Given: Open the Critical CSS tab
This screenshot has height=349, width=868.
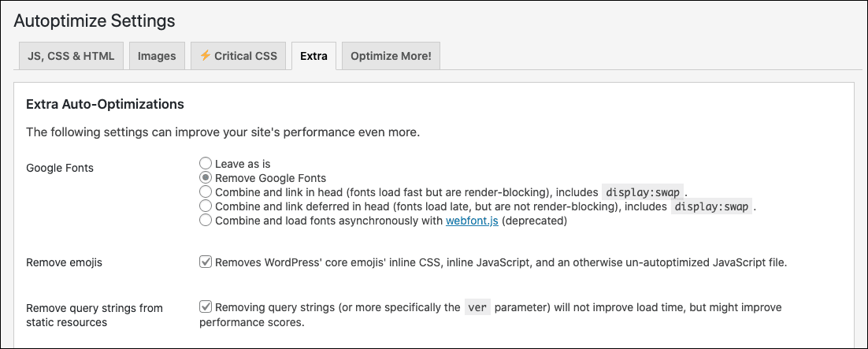Looking at the screenshot, I should (x=238, y=56).
